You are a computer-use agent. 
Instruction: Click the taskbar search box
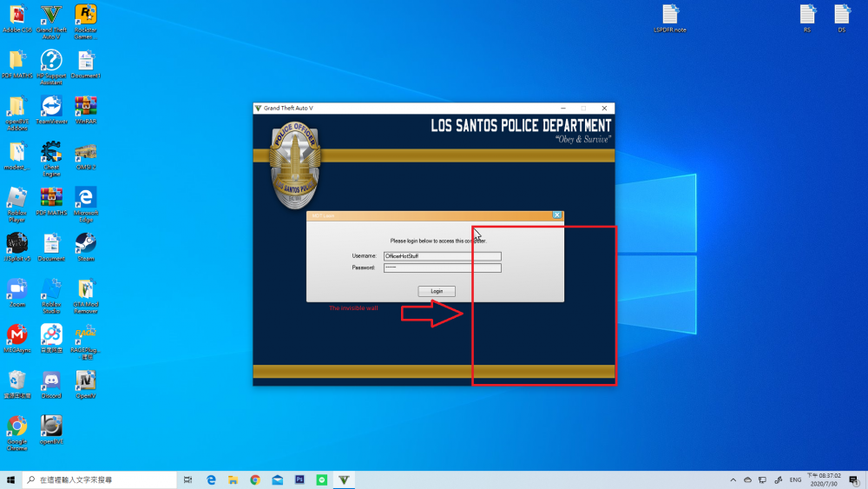pos(100,480)
